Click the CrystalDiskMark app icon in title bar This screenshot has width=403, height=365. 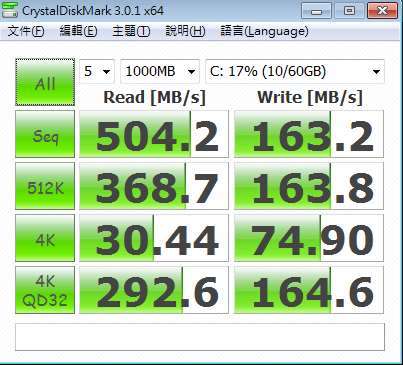(x=10, y=10)
